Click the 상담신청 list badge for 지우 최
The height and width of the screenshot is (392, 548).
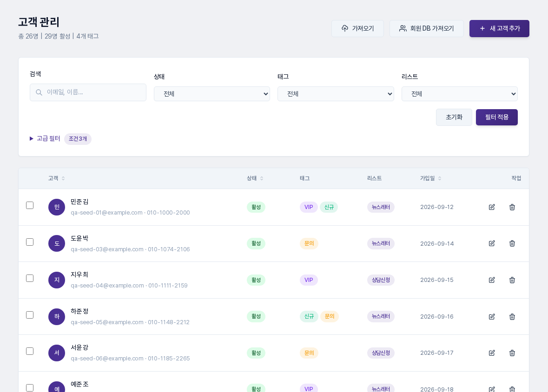point(381,280)
